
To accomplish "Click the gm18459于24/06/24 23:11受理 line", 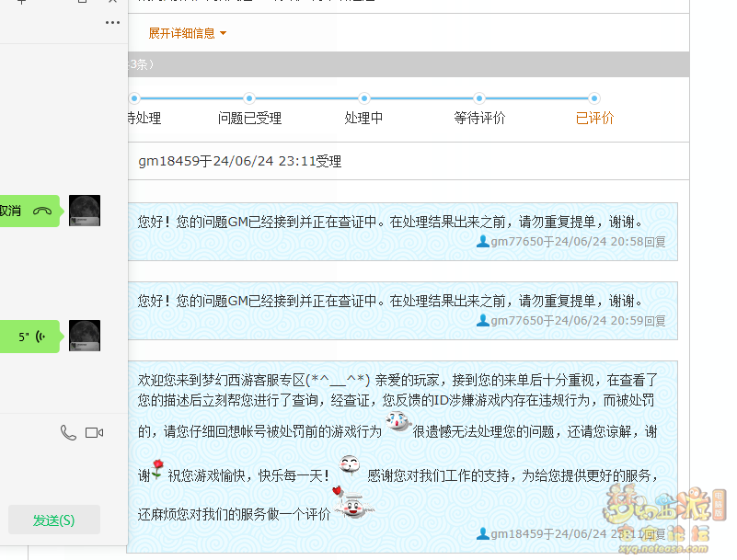I will coord(240,161).
